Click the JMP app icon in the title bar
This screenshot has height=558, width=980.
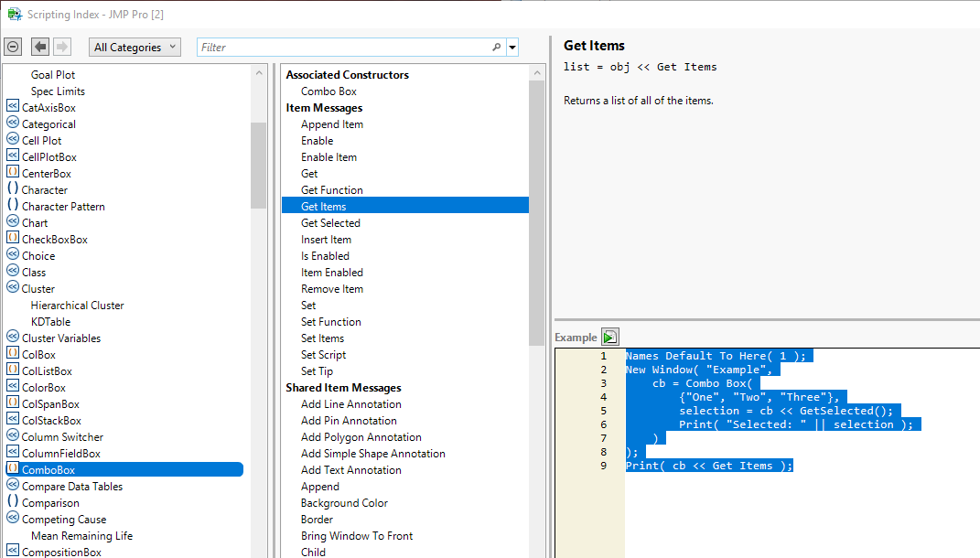[14, 15]
